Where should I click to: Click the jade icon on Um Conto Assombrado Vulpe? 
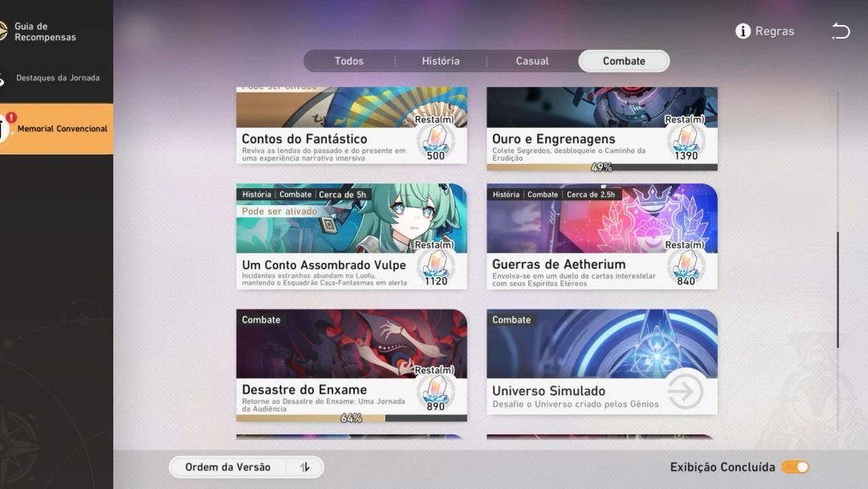(x=436, y=267)
